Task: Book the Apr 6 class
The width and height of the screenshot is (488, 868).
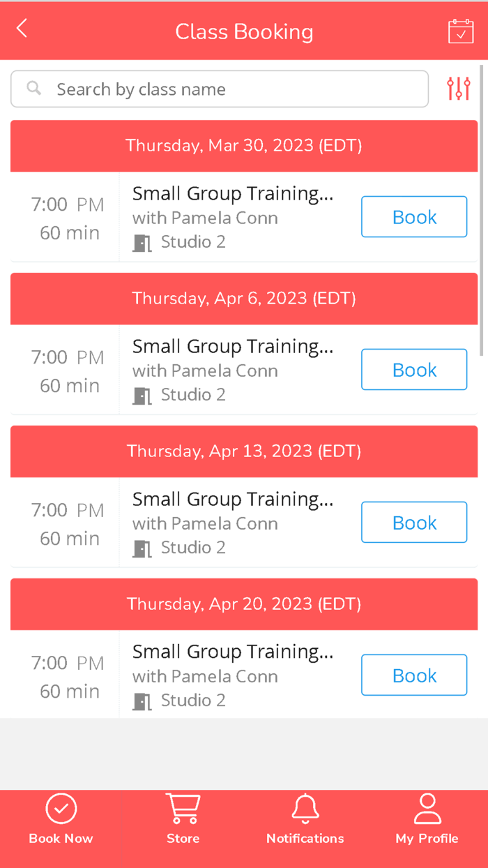Action: point(414,370)
